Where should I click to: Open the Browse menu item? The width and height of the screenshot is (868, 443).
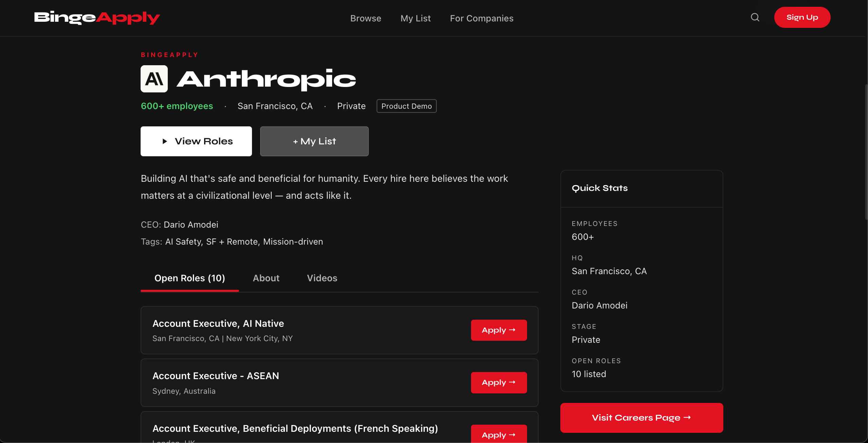pyautogui.click(x=366, y=18)
